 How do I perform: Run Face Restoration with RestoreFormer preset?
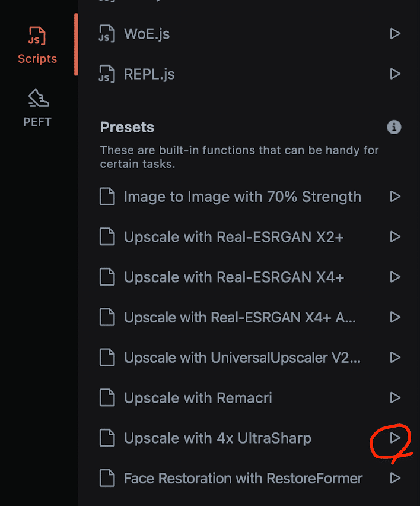[x=394, y=478]
